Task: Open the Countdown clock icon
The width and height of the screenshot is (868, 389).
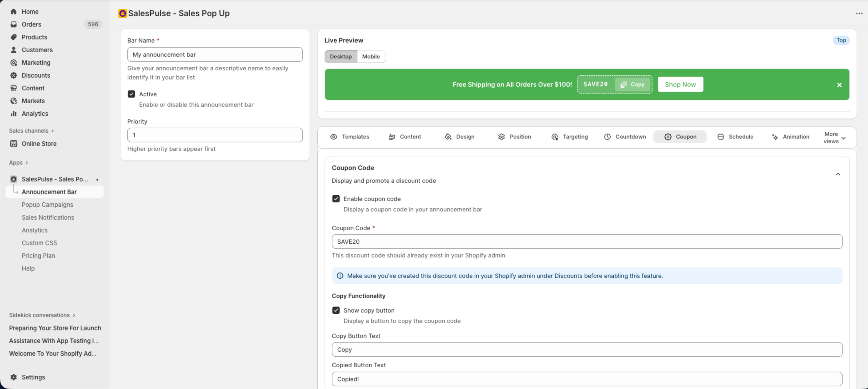Action: point(607,136)
